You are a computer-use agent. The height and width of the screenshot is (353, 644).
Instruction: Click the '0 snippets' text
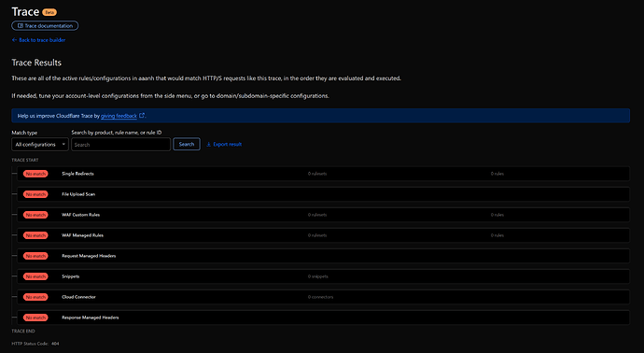[318, 276]
